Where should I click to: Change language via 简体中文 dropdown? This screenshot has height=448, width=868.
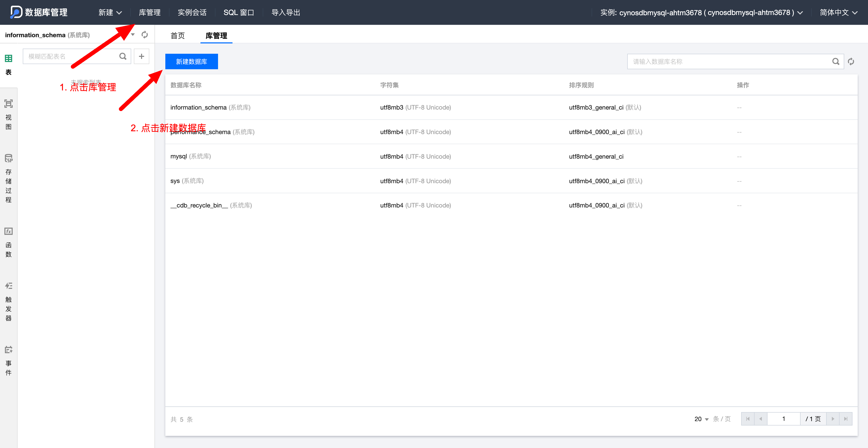click(x=838, y=12)
